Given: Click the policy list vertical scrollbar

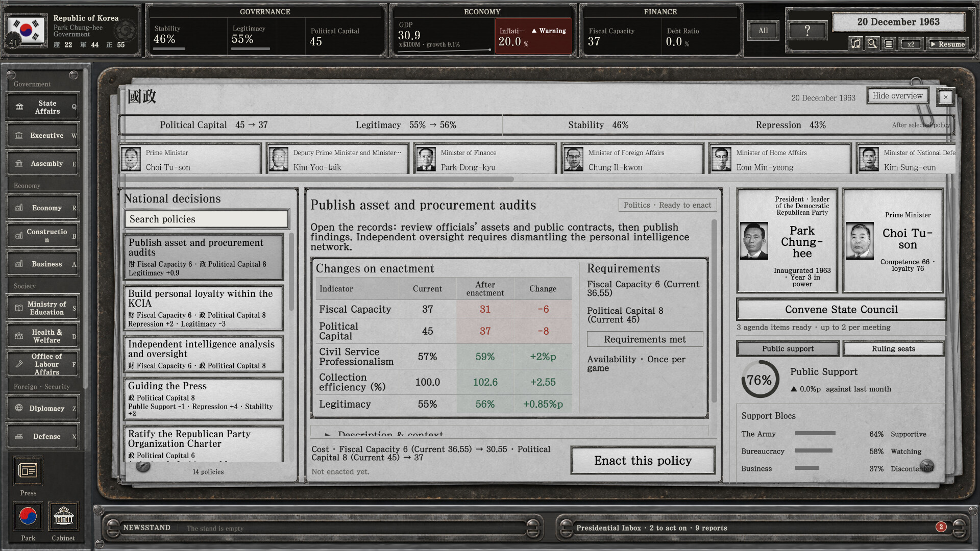Looking at the screenshot, I should [x=291, y=272].
